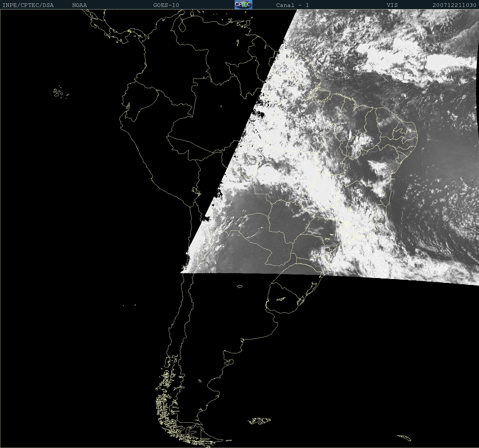The width and height of the screenshot is (479, 448).
Task: Click the CPTEC logo in header
Action: (243, 5)
